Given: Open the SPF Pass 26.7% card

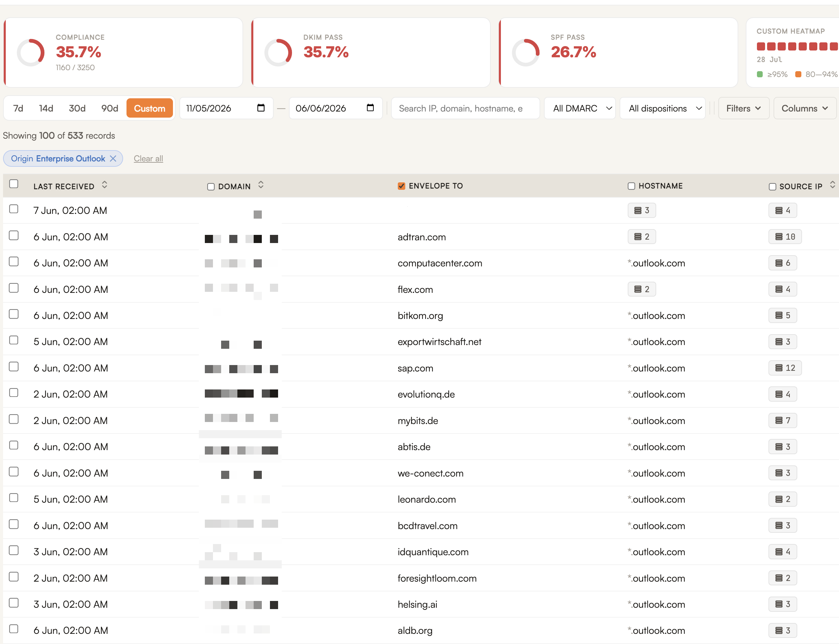Looking at the screenshot, I should coord(619,53).
